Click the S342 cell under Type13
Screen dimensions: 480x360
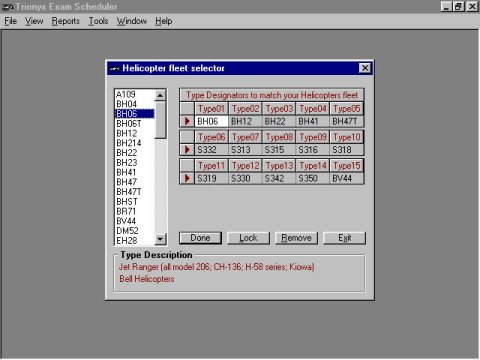click(279, 178)
